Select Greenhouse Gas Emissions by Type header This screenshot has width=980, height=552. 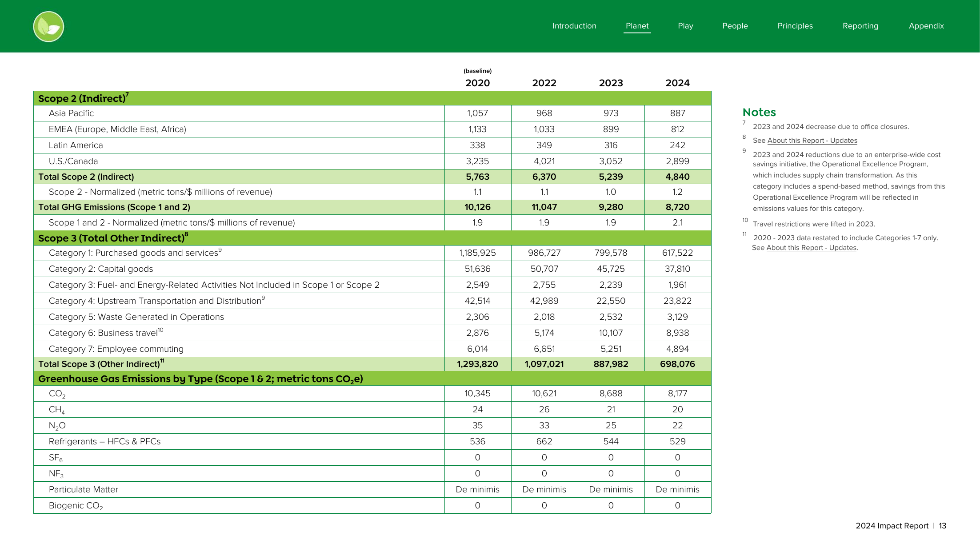coord(372,379)
